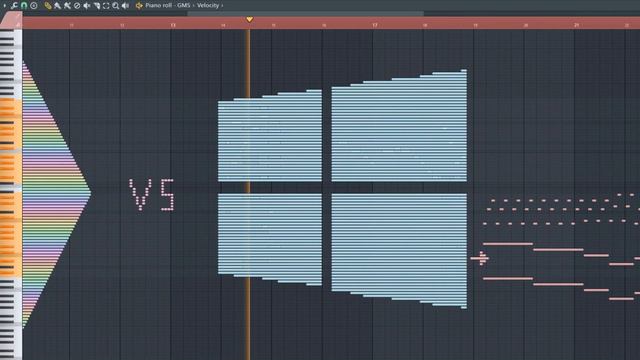Image resolution: width=640 pixels, height=360 pixels.
Task: Open the Stamp chord tool
Action: (33, 5)
